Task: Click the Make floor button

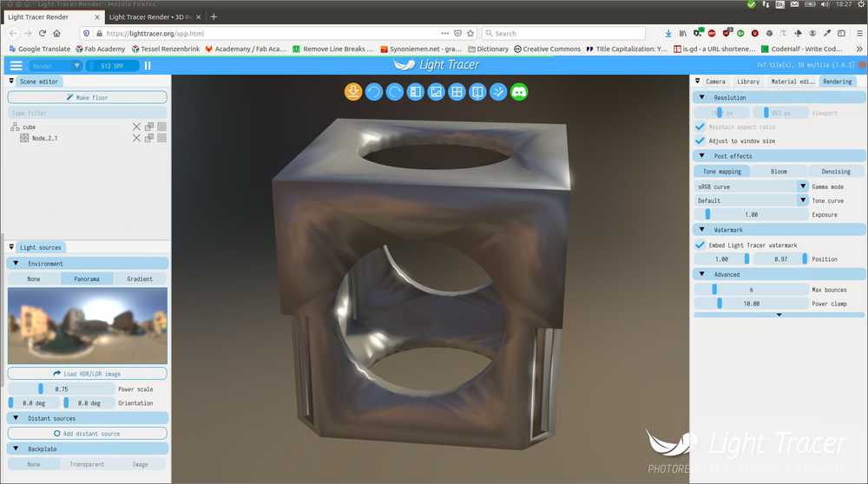Action: click(x=87, y=97)
